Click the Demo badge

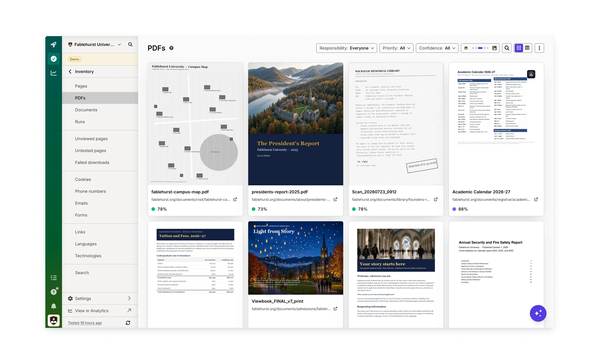click(74, 59)
